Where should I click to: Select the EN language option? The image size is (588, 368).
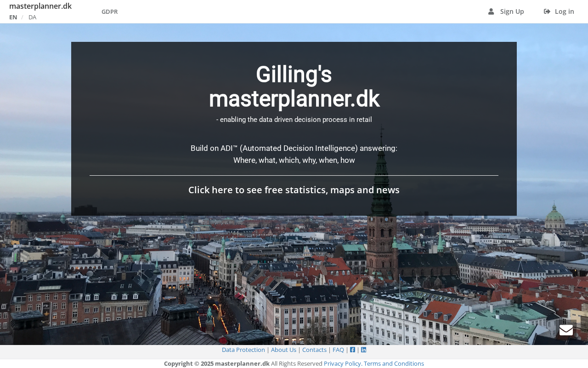click(13, 17)
